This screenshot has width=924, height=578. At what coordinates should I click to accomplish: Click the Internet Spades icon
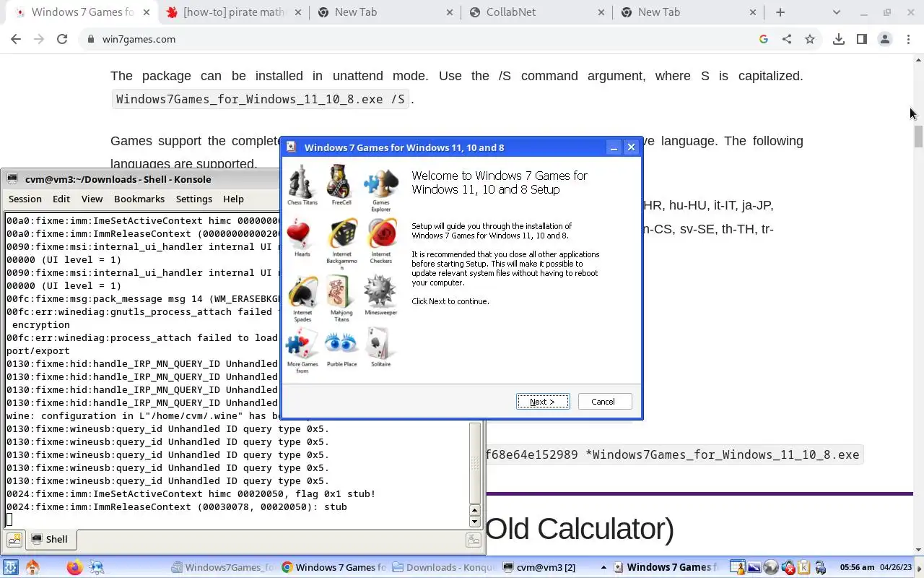(x=302, y=292)
